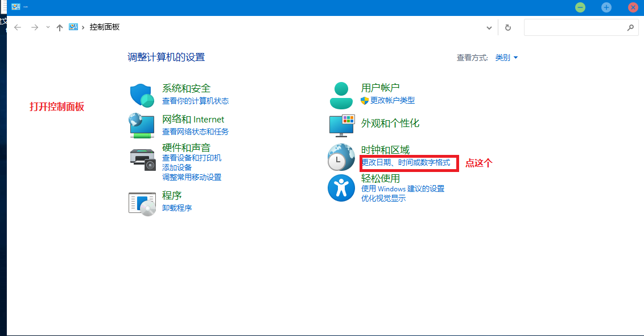This screenshot has height=336, width=644.
Task: Open the Programs disc icon
Action: click(142, 203)
